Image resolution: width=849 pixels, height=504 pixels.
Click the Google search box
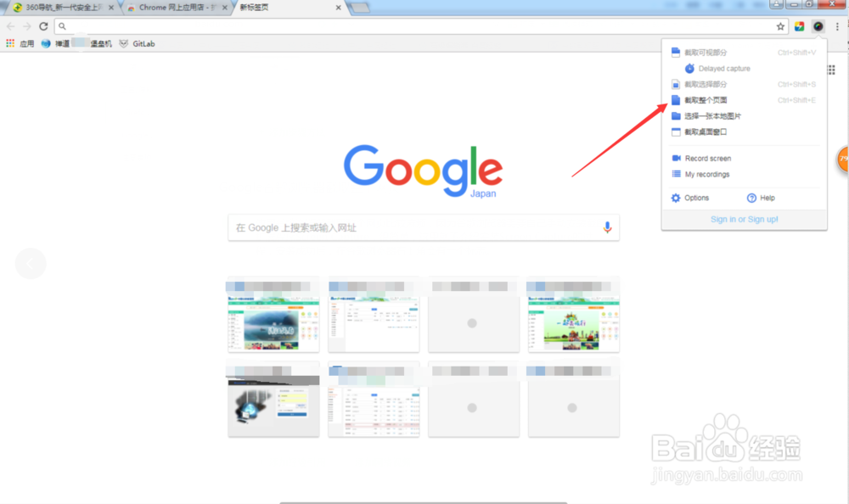424,227
